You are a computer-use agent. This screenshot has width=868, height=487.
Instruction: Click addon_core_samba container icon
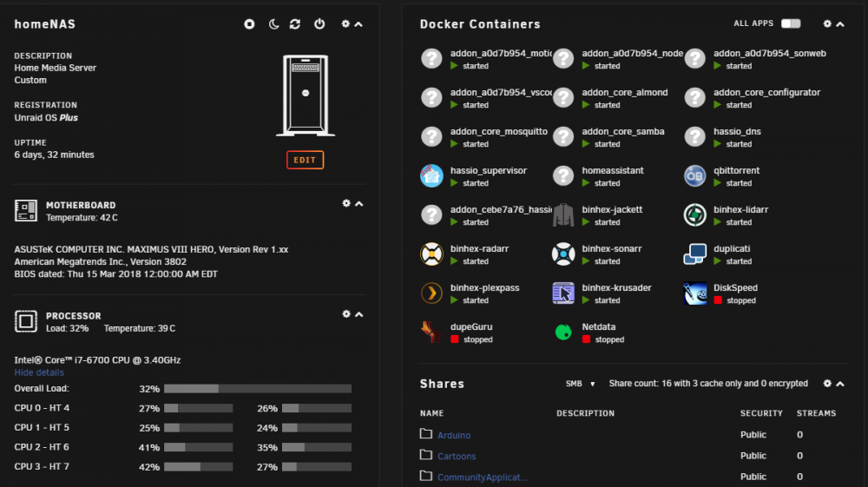pyautogui.click(x=563, y=136)
